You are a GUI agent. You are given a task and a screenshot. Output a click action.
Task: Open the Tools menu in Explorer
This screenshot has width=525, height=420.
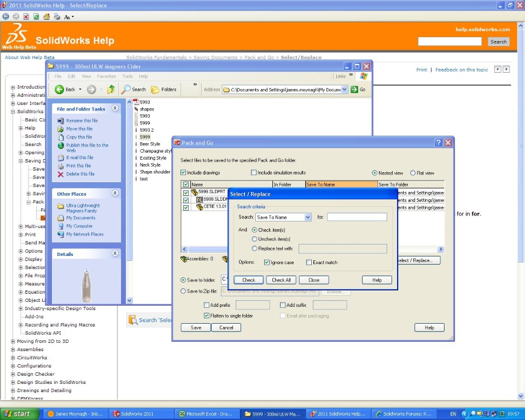pos(127,77)
